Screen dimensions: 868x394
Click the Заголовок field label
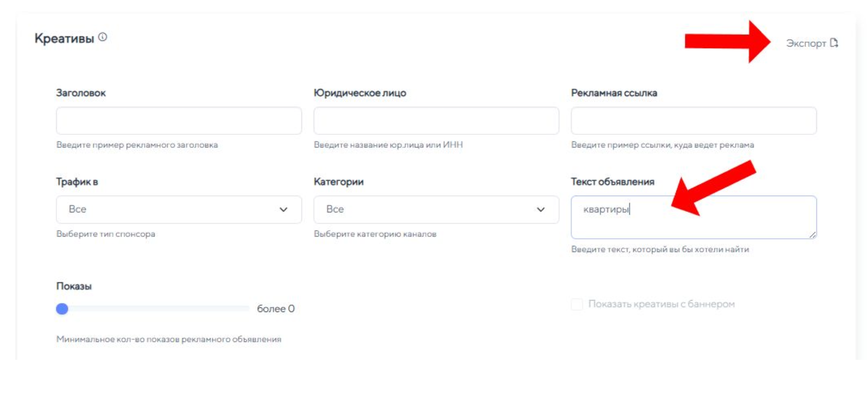tap(81, 93)
